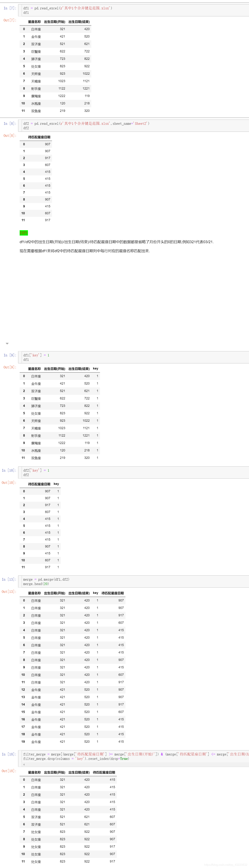Click the 1222 start date in row 9 of Out[9]

pos(62,443)
